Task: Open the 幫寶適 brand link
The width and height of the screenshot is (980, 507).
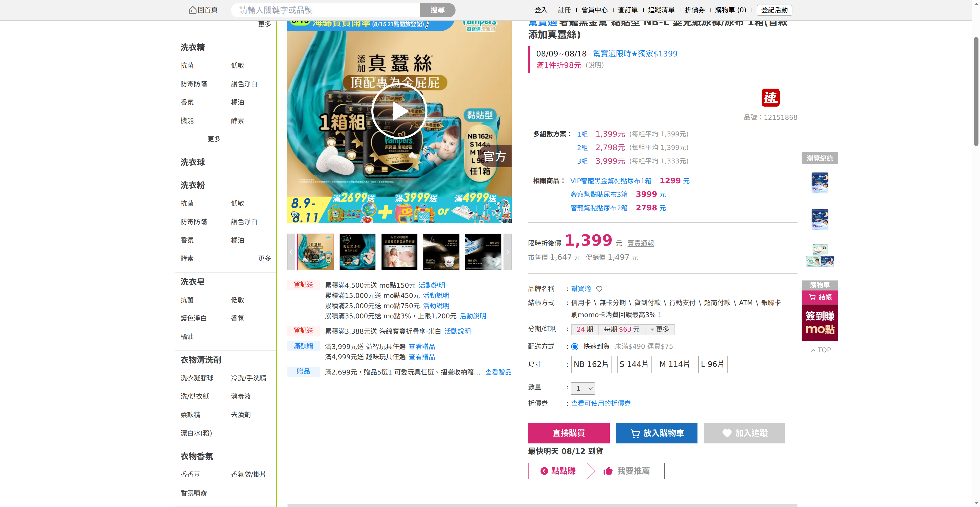Action: (x=581, y=289)
